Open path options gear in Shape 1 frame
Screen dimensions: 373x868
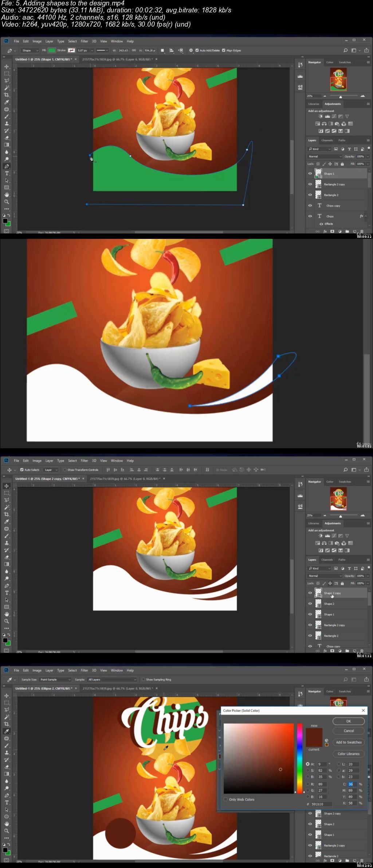[191, 50]
